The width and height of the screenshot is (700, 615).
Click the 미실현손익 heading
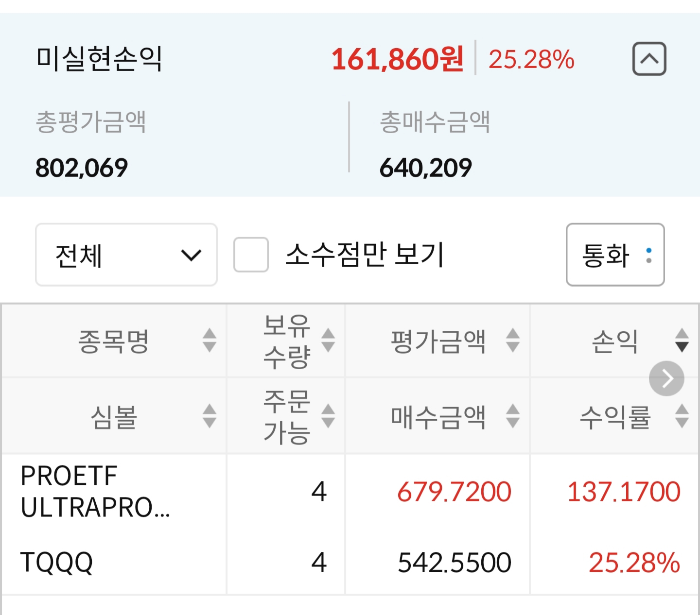99,59
